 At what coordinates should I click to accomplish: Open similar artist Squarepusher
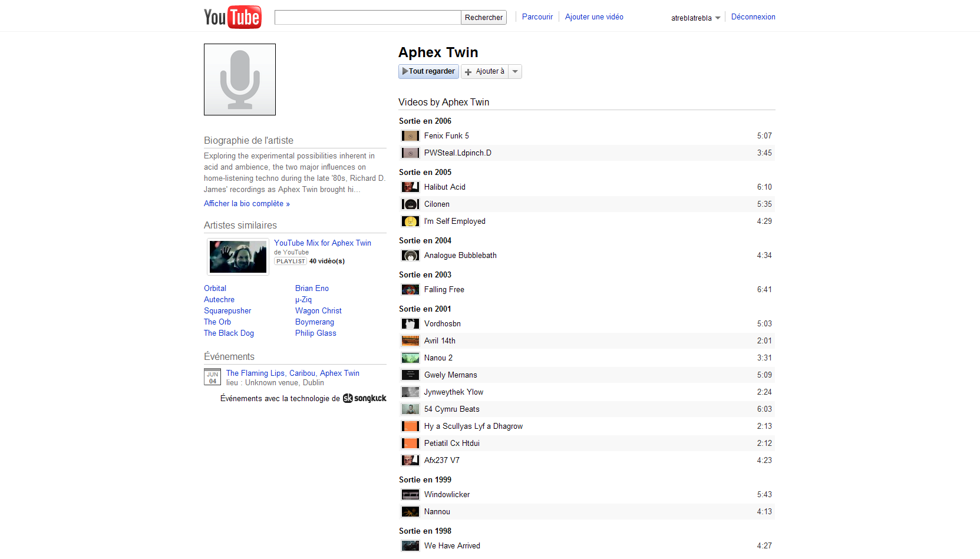pyautogui.click(x=227, y=311)
